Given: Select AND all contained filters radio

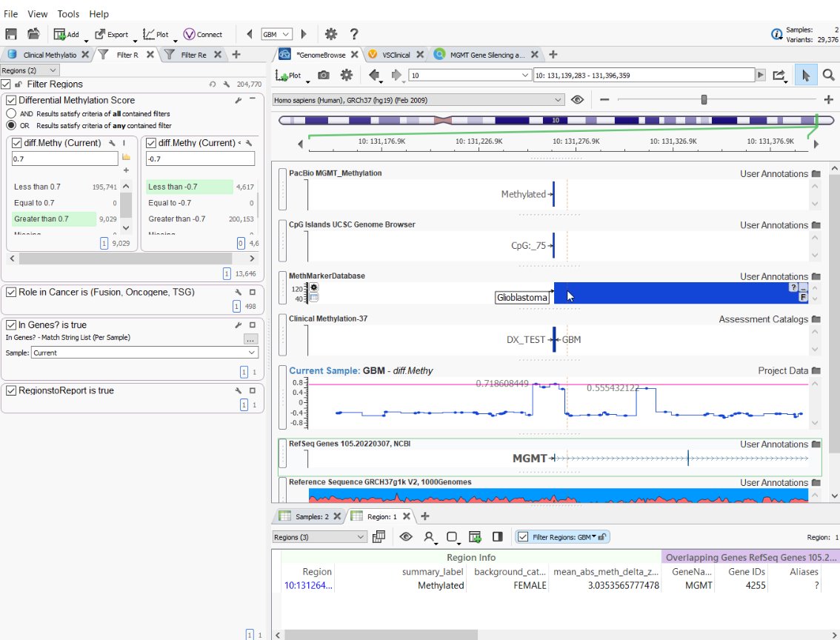Looking at the screenshot, I should pos(11,113).
